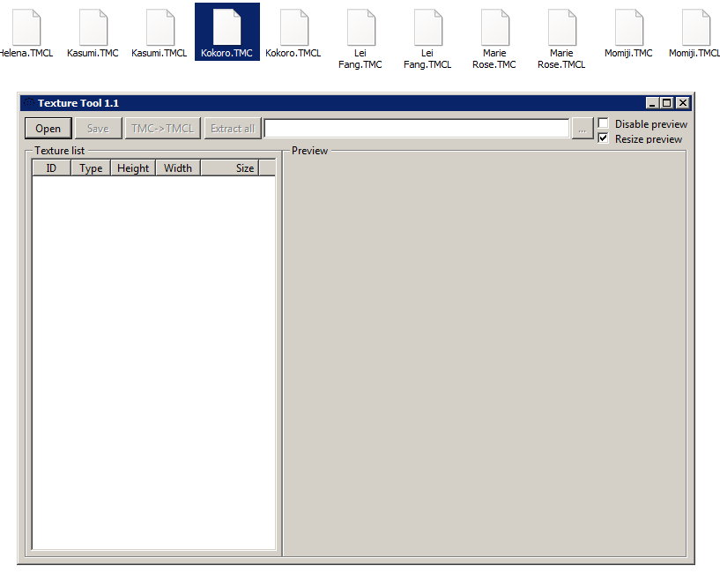Click the file path text field
Image resolution: width=720 pixels, height=588 pixels.
[x=416, y=129]
